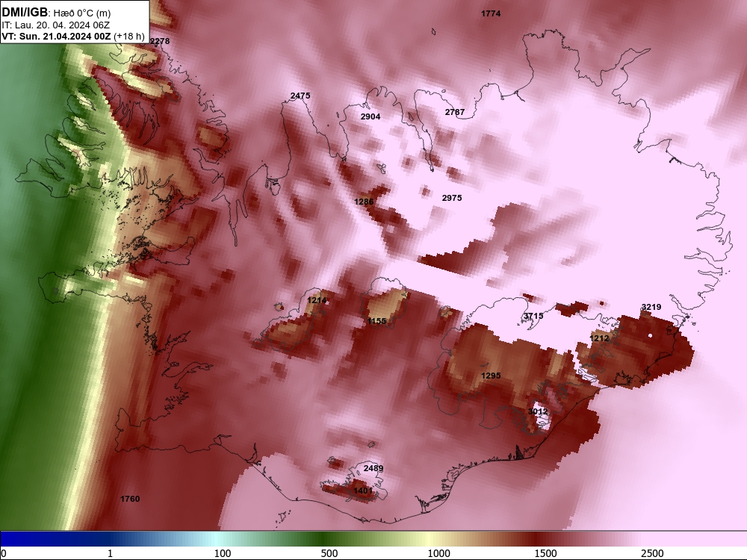Click the 3219 height value
747x560 pixels.
(651, 307)
